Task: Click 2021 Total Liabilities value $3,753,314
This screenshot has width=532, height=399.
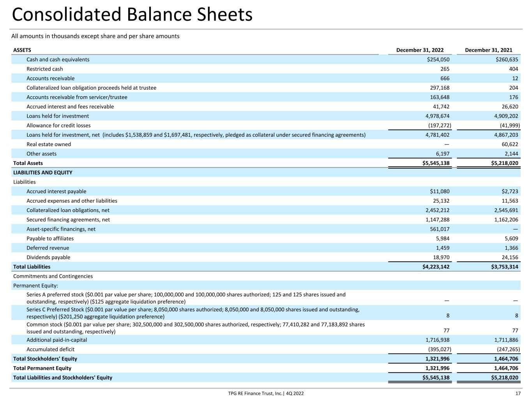Action: coord(505,267)
